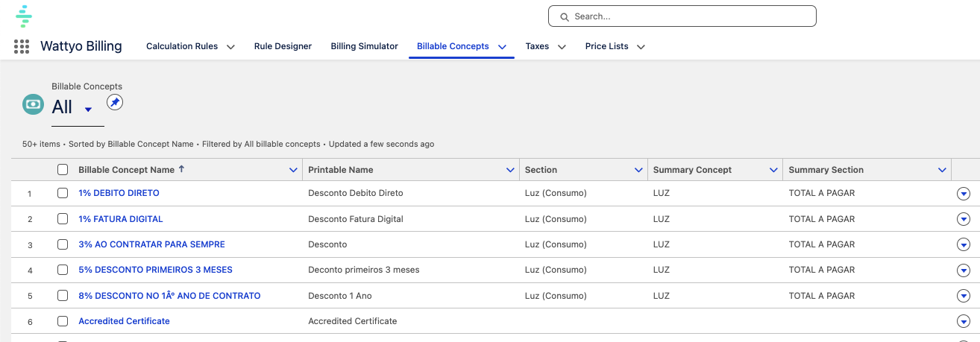Open 5% DESCONTO PRIMEIROS 3 MESES record
This screenshot has height=342, width=980.
155,270
